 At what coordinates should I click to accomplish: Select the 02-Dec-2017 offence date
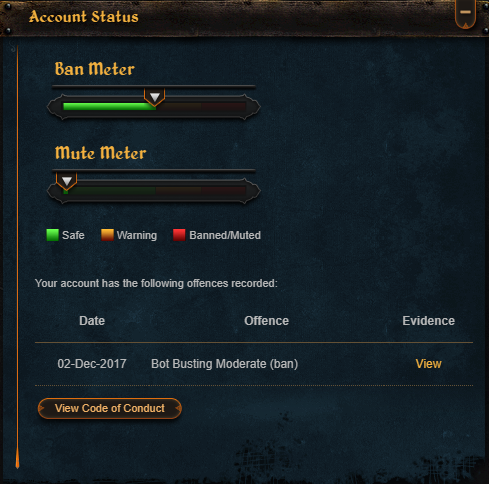coord(92,364)
